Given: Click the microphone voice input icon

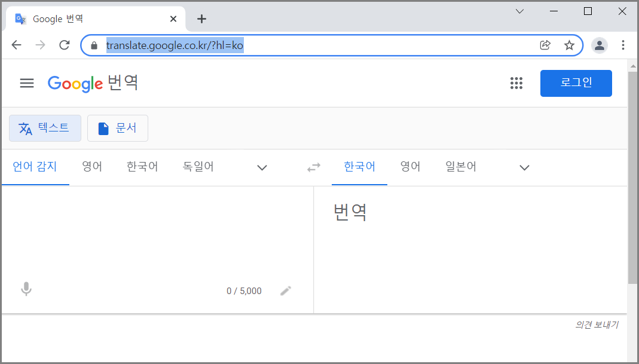Looking at the screenshot, I should click(26, 289).
